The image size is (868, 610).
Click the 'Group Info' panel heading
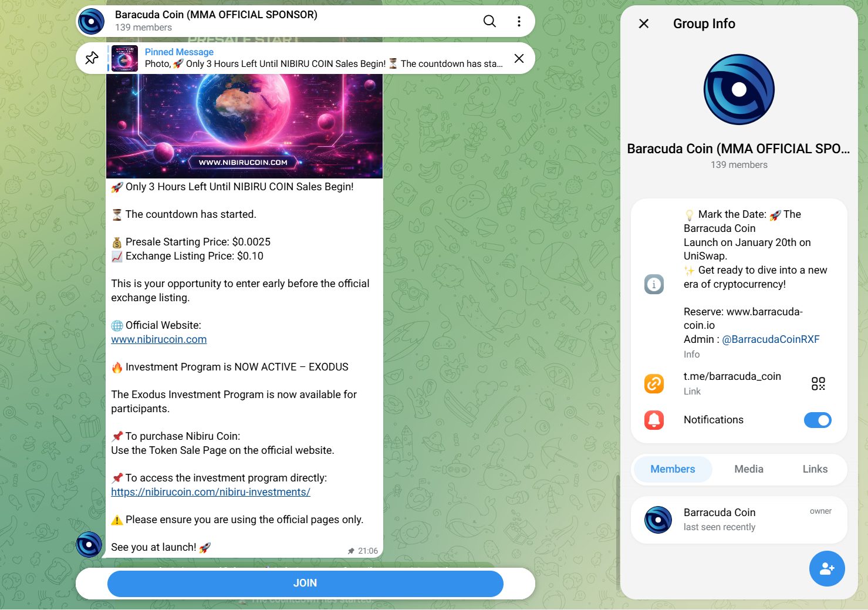(x=704, y=23)
